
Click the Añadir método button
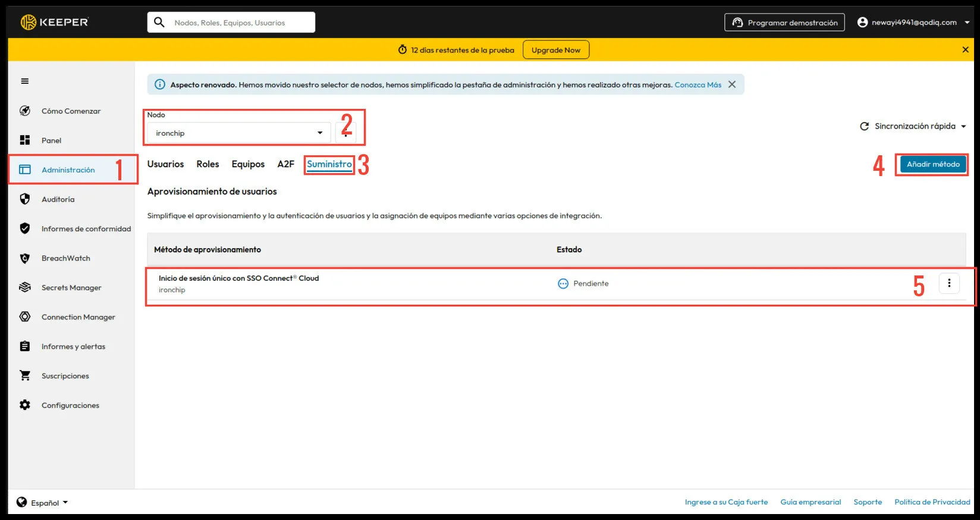click(933, 164)
